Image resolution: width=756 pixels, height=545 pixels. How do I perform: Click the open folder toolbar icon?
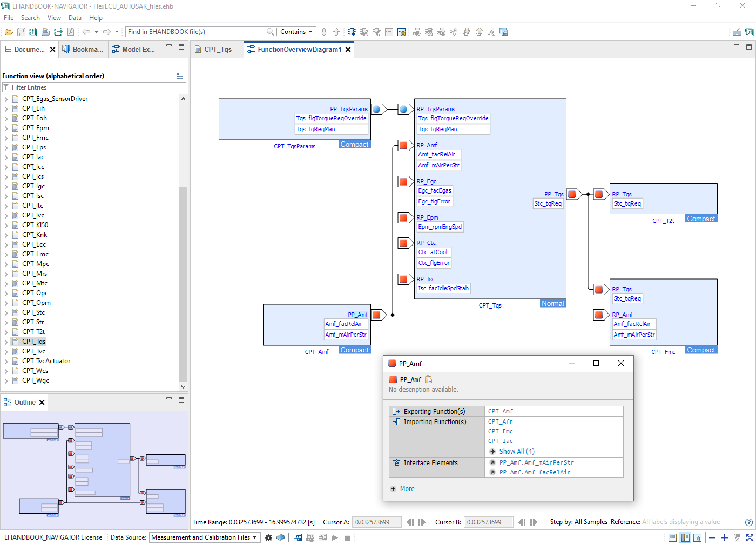(x=9, y=32)
